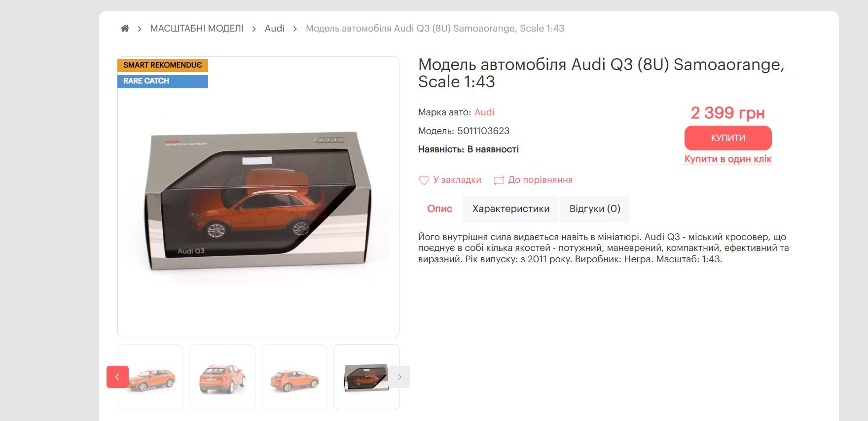Click the compare arrows icon
Viewport: 868px width, 421px height.
pyautogui.click(x=499, y=180)
